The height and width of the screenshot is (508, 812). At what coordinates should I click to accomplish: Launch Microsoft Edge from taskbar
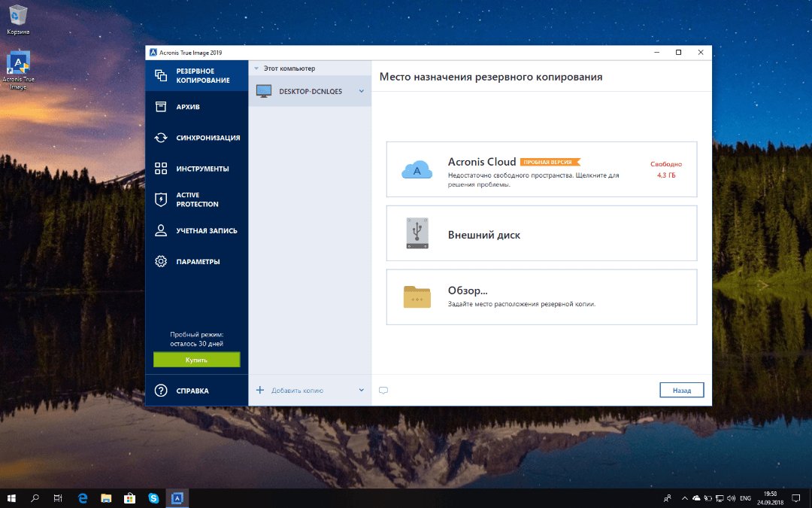click(x=83, y=498)
